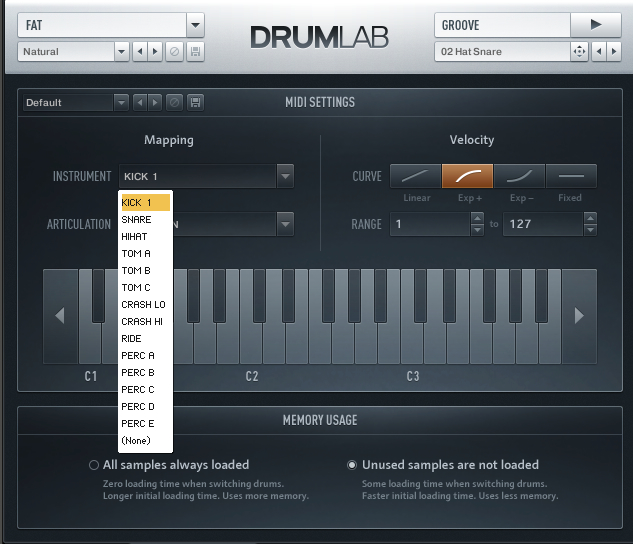Select Unused samples are not loaded
The width and height of the screenshot is (633, 544).
coord(352,465)
